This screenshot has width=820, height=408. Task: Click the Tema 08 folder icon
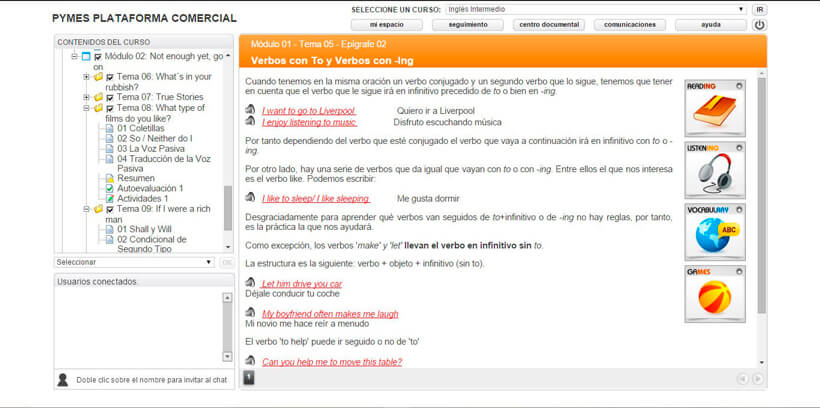98,108
